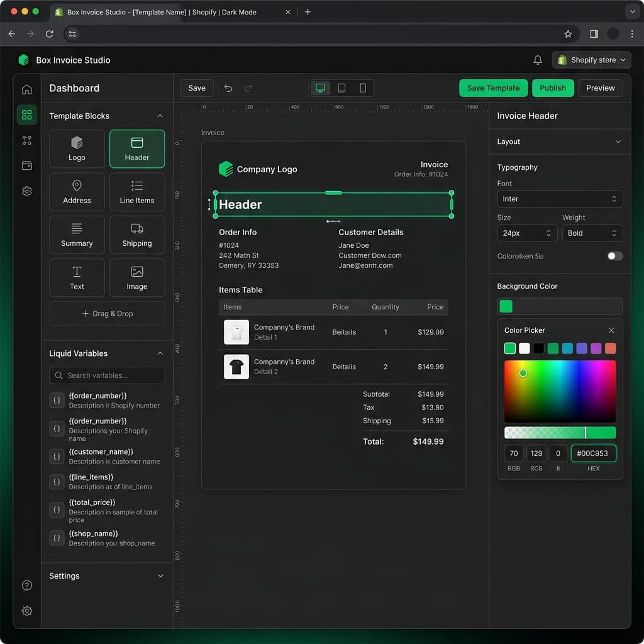644x644 pixels.
Task: Click the opacity slider handle
Action: coord(585,432)
